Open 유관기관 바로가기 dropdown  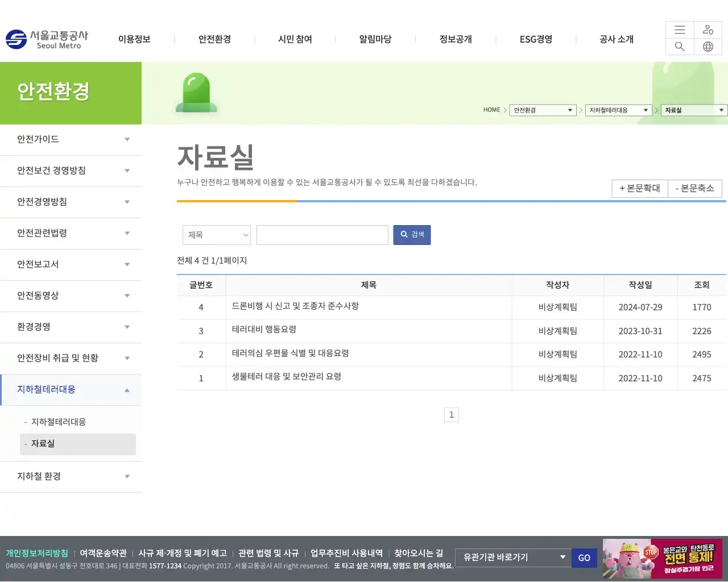[514, 558]
